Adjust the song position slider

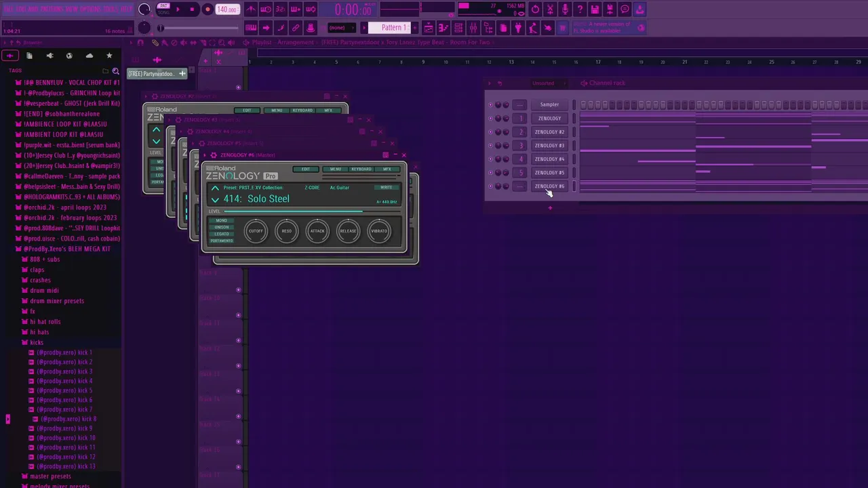(x=199, y=28)
